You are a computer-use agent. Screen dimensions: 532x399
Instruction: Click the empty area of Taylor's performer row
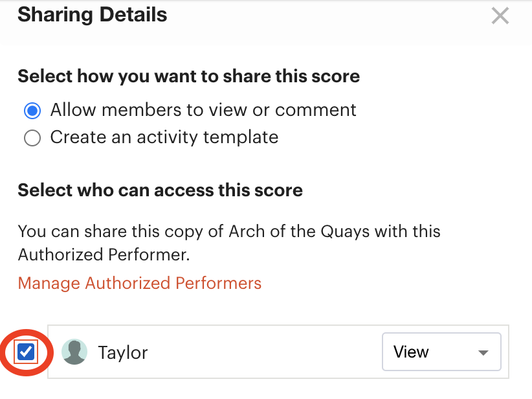pyautogui.click(x=265, y=352)
